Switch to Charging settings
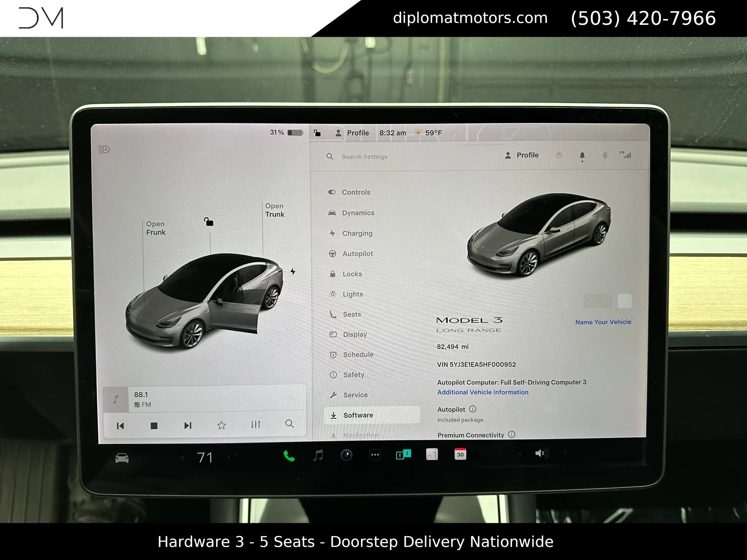Viewport: 747px width, 560px height. (358, 233)
